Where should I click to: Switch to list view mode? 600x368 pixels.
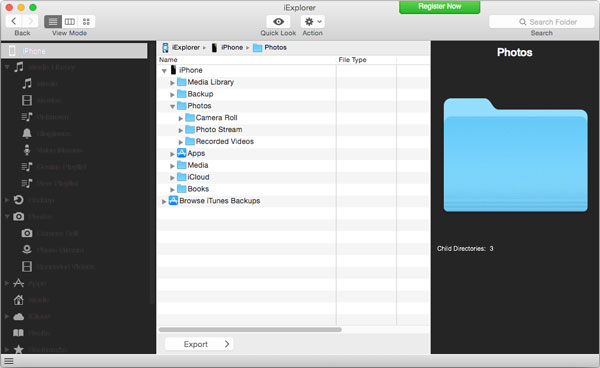tap(53, 22)
